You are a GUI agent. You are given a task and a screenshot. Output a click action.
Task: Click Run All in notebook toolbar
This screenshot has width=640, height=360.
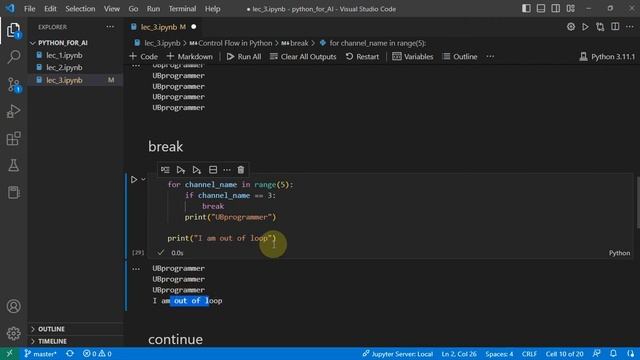[x=244, y=57]
